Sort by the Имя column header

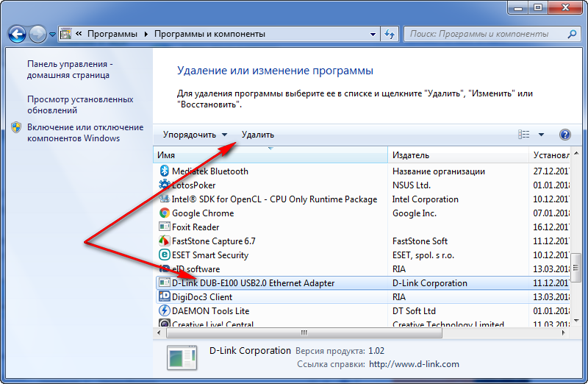(x=270, y=155)
